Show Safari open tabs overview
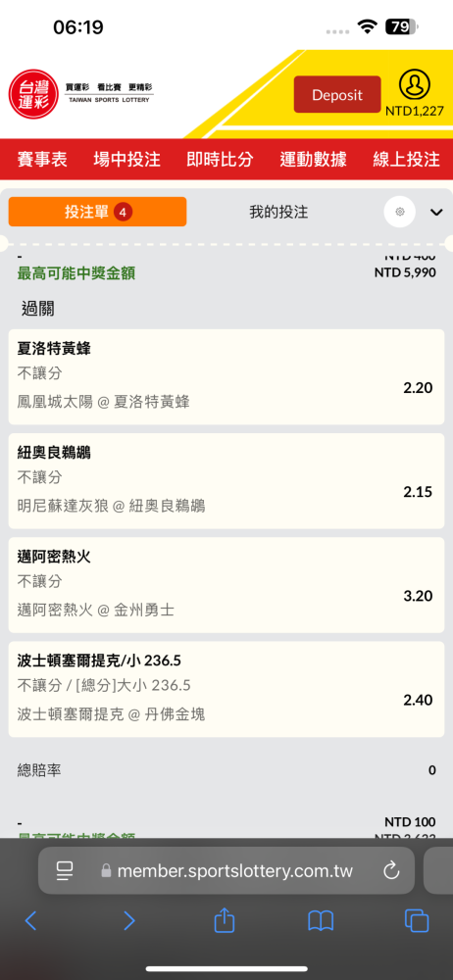Image resolution: width=453 pixels, height=980 pixels. (x=417, y=920)
